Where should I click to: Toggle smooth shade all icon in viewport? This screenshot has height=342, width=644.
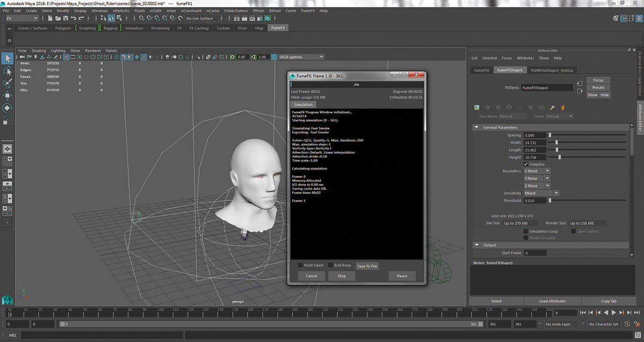point(123,57)
